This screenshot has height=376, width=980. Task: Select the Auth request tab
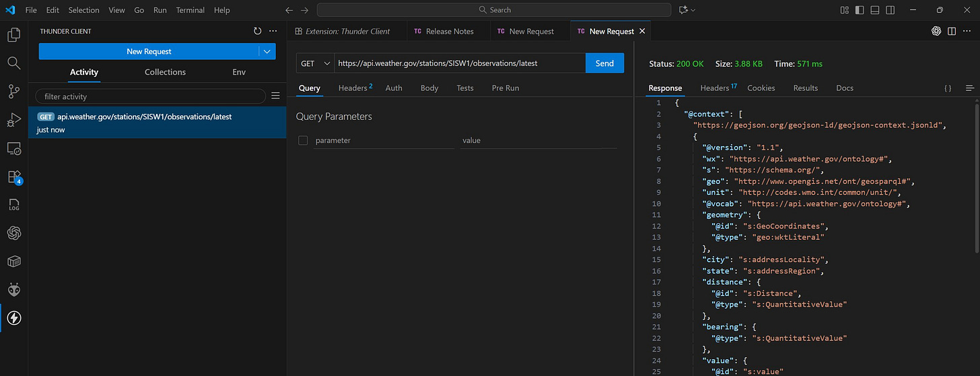(x=394, y=88)
